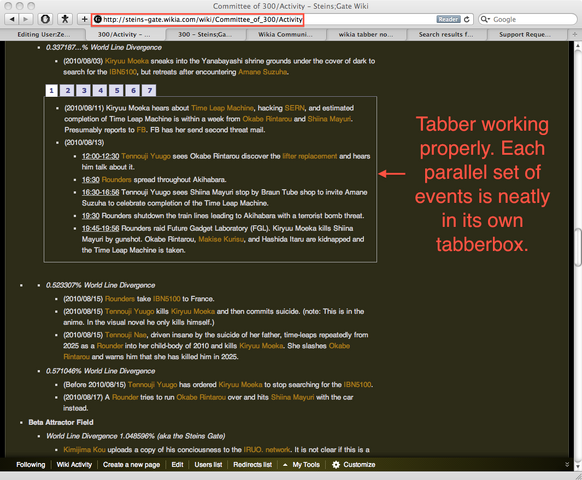Open the 'lifter replacement' link
The height and width of the screenshot is (480, 582).
click(310, 156)
